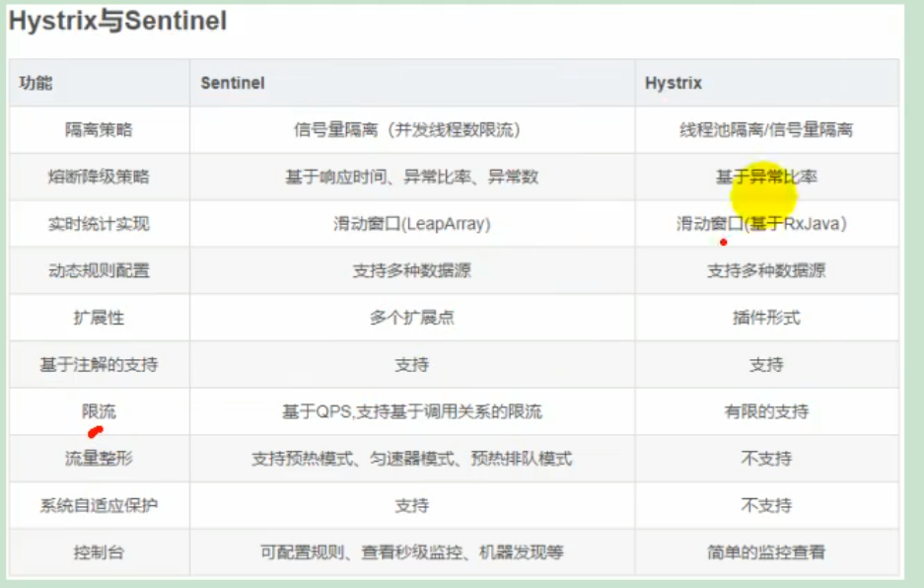Click the '基于注解的支持' row label
This screenshot has height=588, width=924.
pos(99,364)
